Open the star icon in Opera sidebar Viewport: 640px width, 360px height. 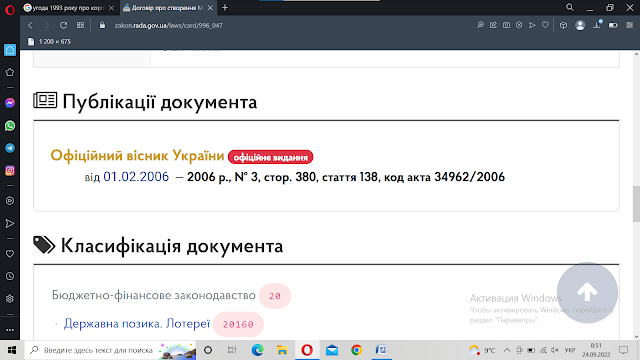pyautogui.click(x=10, y=73)
